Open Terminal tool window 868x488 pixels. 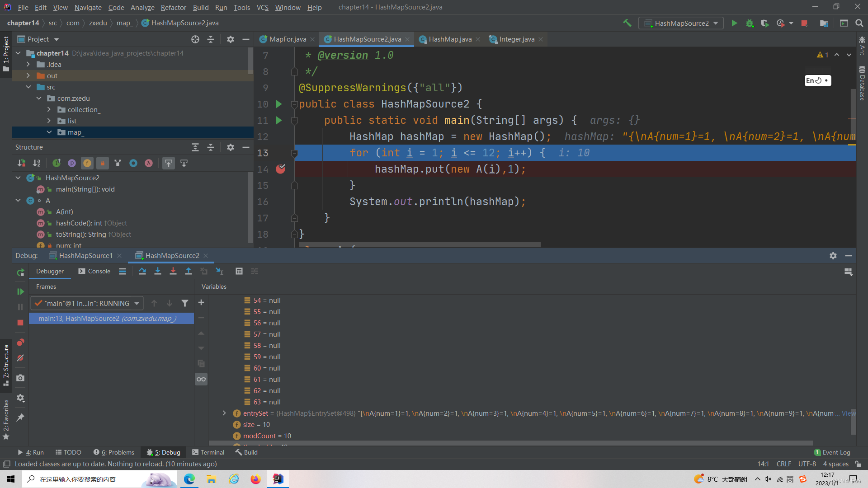pyautogui.click(x=208, y=452)
